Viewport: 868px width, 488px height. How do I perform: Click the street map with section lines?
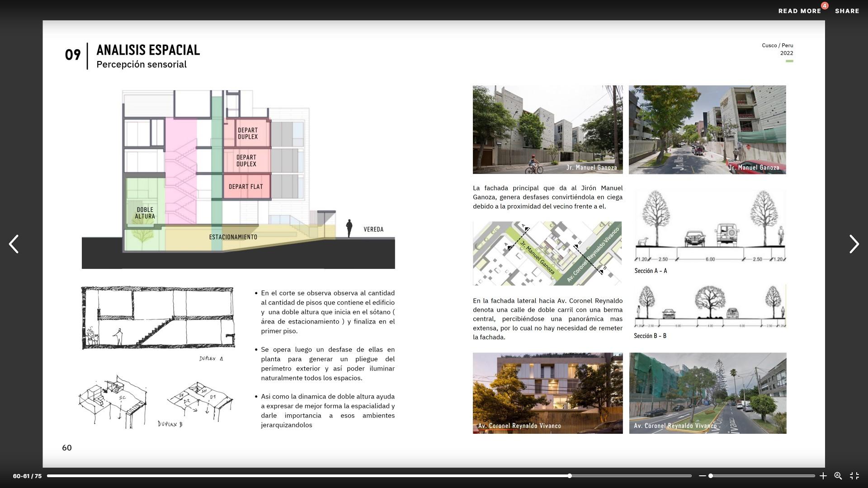[547, 253]
